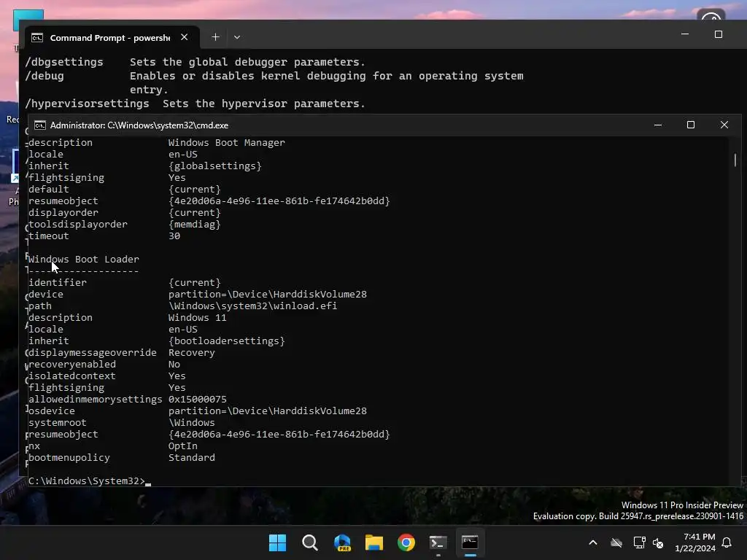The width and height of the screenshot is (747, 560).
Task: Maximize the Administrator cmd.exe window
Action: click(x=691, y=125)
